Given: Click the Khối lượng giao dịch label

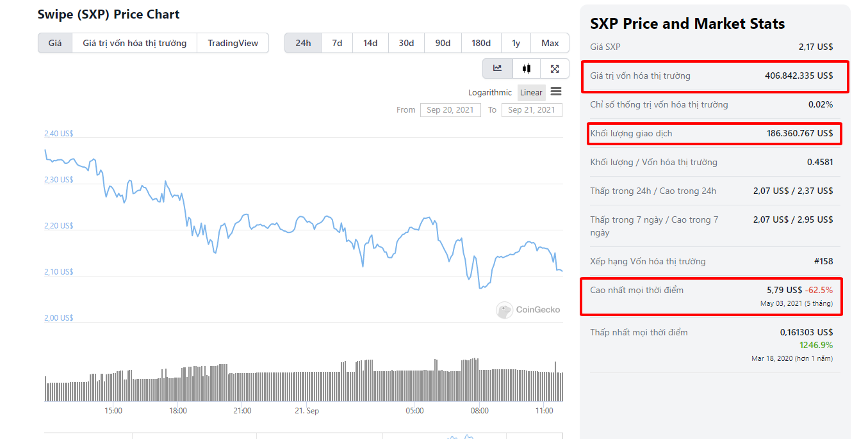Looking at the screenshot, I should click(x=631, y=133).
